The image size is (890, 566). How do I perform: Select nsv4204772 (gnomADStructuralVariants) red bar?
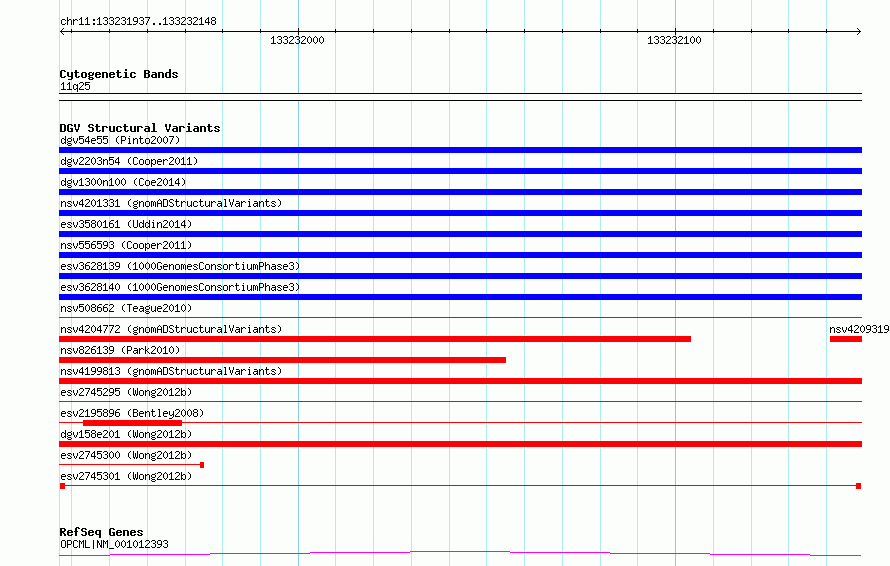pyautogui.click(x=375, y=339)
